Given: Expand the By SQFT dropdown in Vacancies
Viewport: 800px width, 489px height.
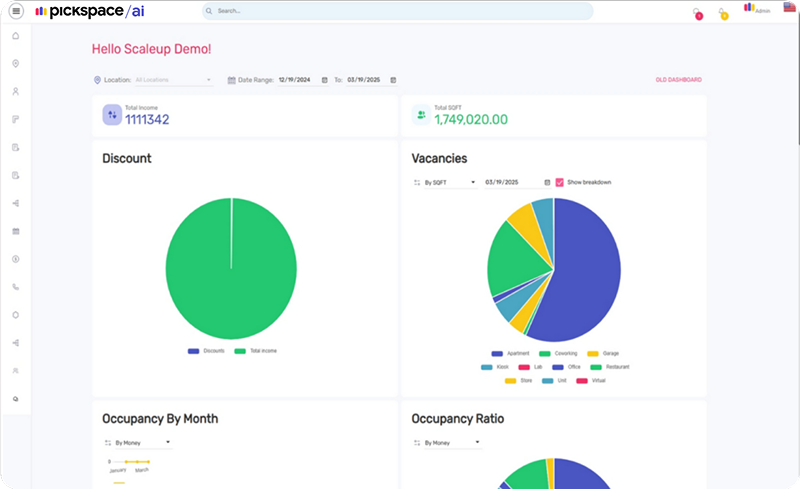Looking at the screenshot, I should [451, 182].
